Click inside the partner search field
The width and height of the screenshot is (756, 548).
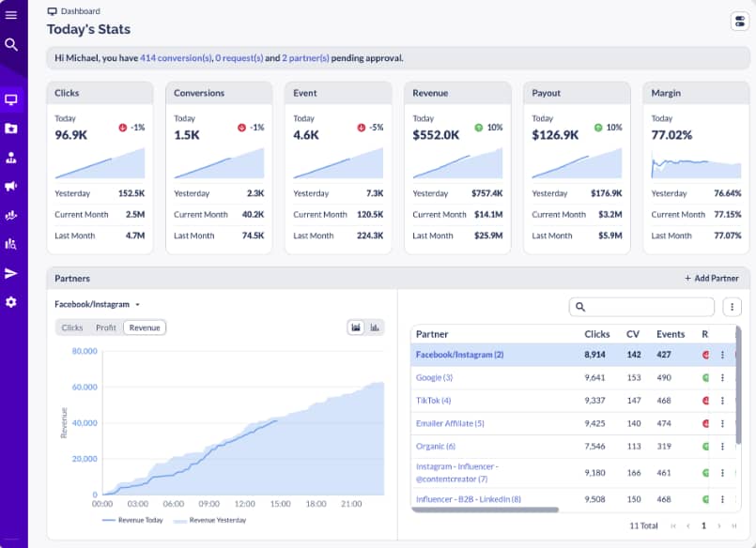coord(641,307)
